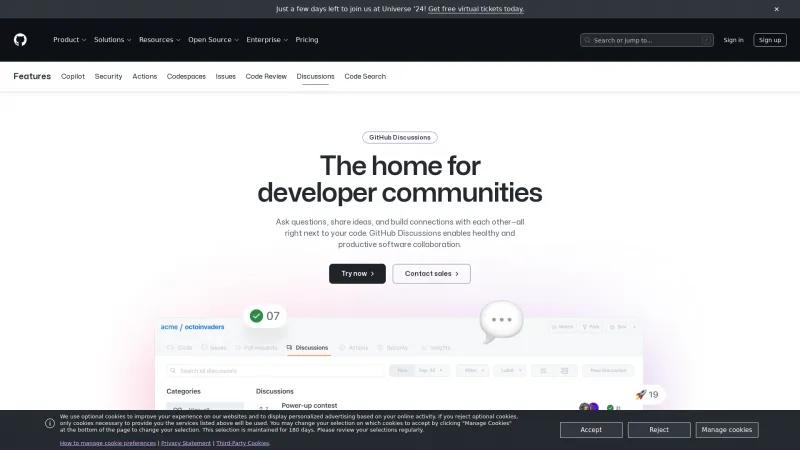Click the acme / octoinvaders repository name
800x450 pixels.
[x=192, y=327]
